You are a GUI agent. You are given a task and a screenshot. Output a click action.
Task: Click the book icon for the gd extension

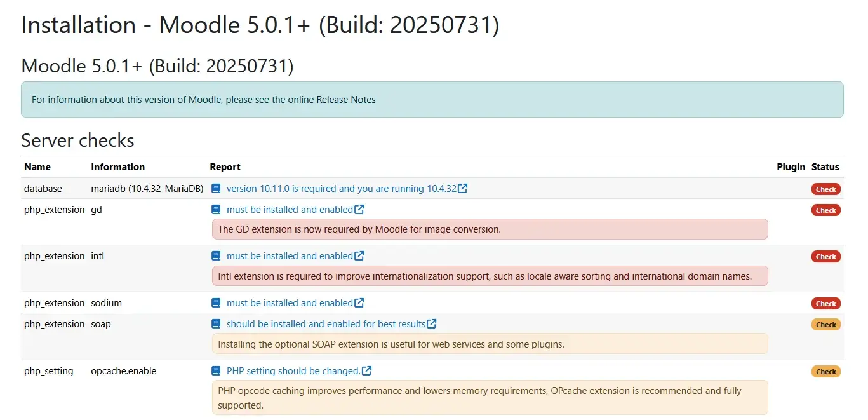[216, 210]
